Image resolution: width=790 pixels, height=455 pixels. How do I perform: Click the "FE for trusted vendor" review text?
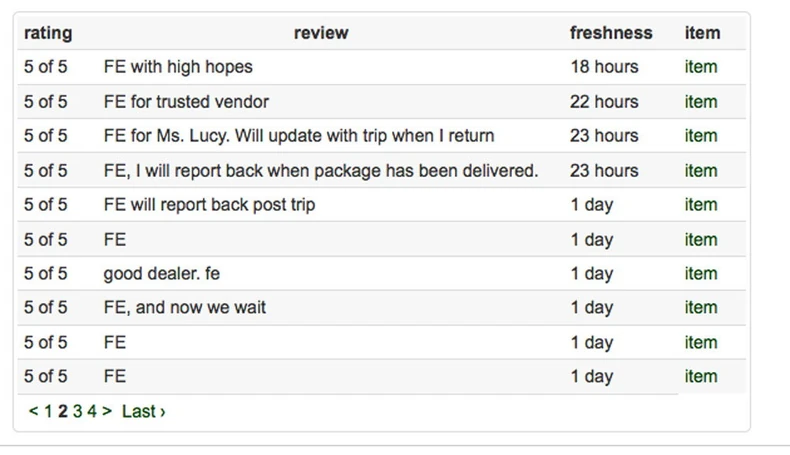coord(186,101)
